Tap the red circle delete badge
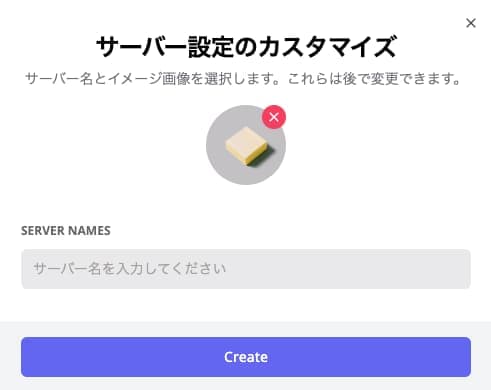491x390 pixels. [x=274, y=117]
